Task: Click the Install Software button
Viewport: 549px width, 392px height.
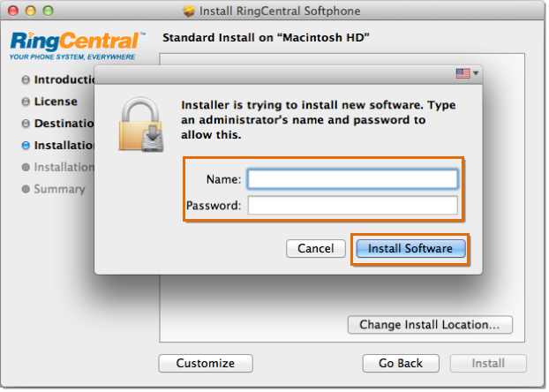Action: [410, 249]
